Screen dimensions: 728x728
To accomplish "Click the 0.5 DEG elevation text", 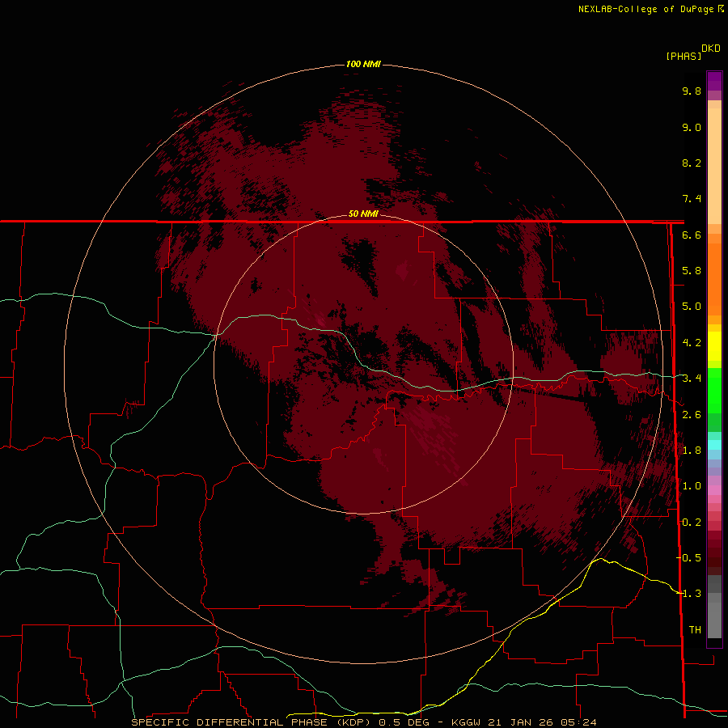I will [404, 722].
